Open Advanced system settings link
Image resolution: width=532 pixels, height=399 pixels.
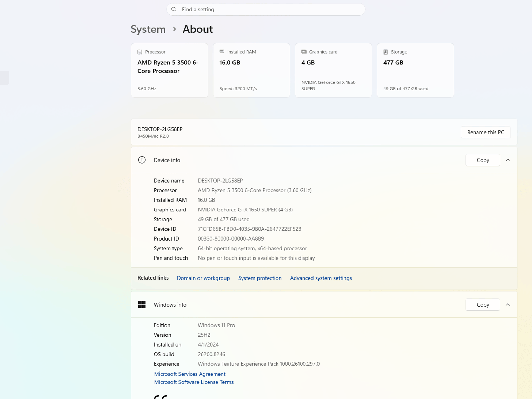(321, 278)
